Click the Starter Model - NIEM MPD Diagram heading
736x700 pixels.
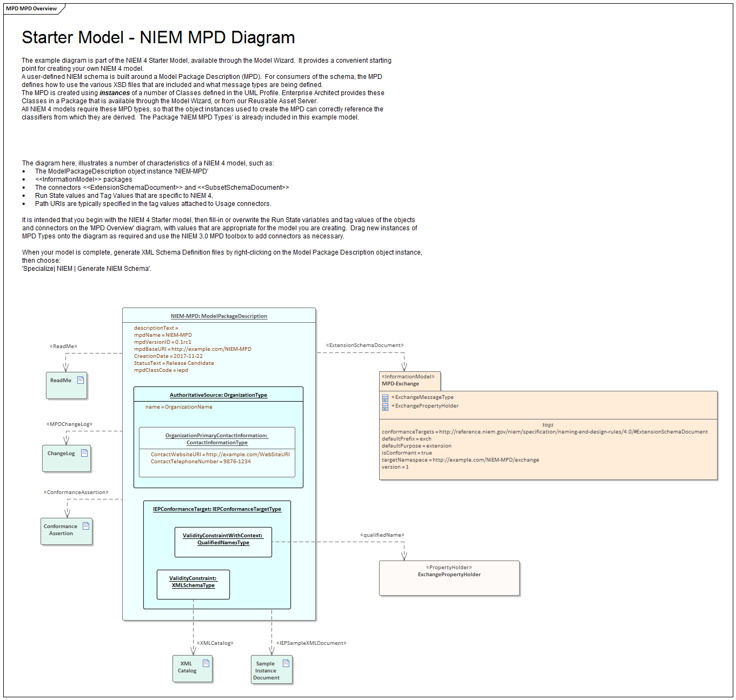pyautogui.click(x=158, y=37)
